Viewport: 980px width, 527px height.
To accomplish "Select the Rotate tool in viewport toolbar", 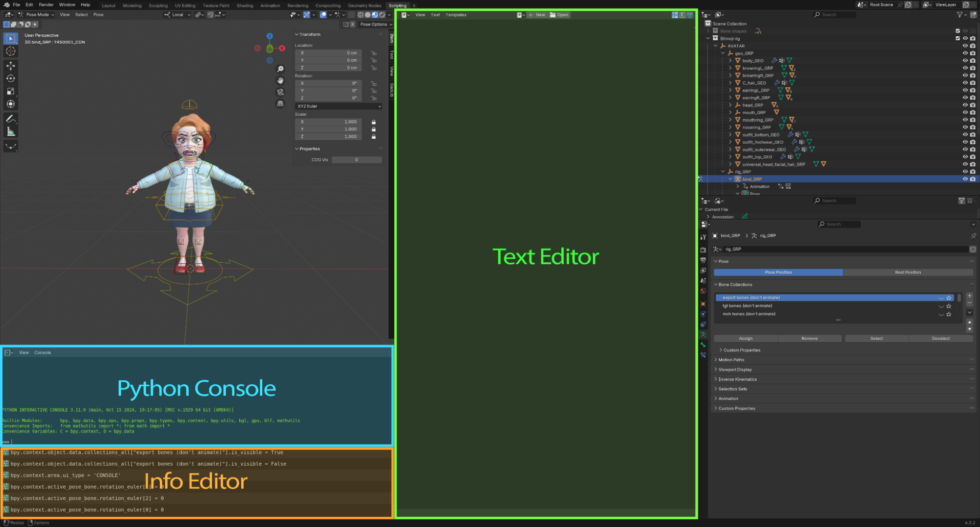I will click(11, 78).
